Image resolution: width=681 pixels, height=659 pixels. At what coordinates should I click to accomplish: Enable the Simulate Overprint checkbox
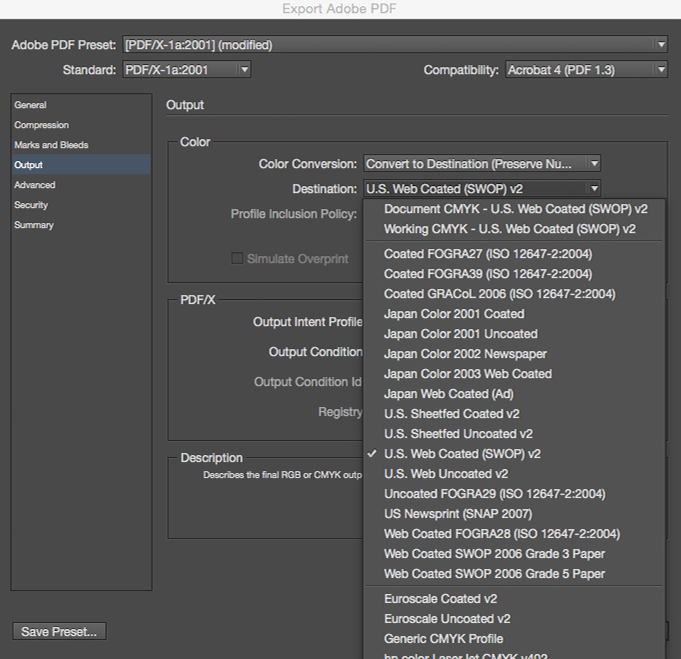pos(237,258)
